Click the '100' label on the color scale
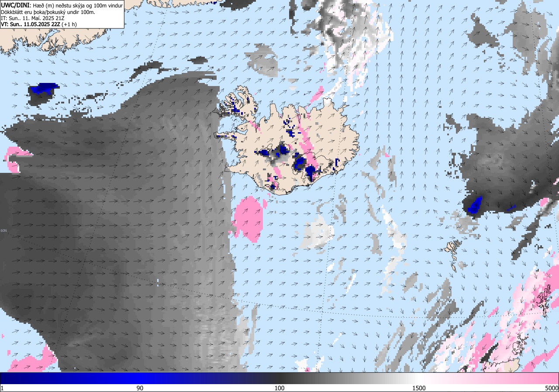 click(279, 388)
